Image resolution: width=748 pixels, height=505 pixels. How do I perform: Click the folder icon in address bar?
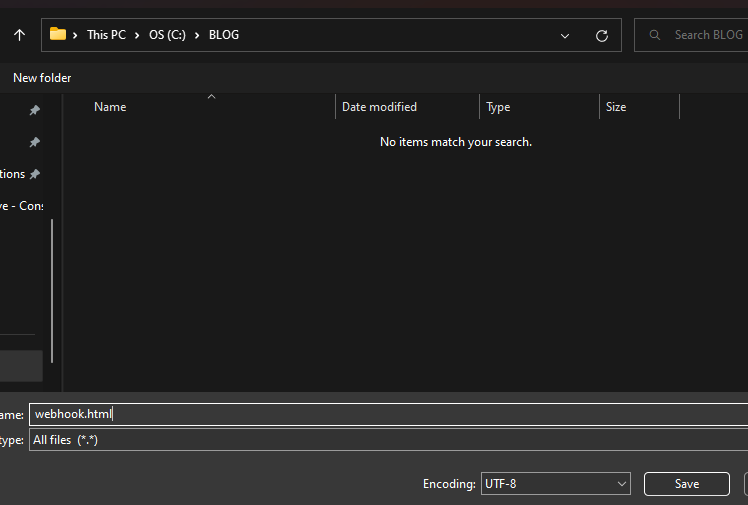click(x=58, y=35)
